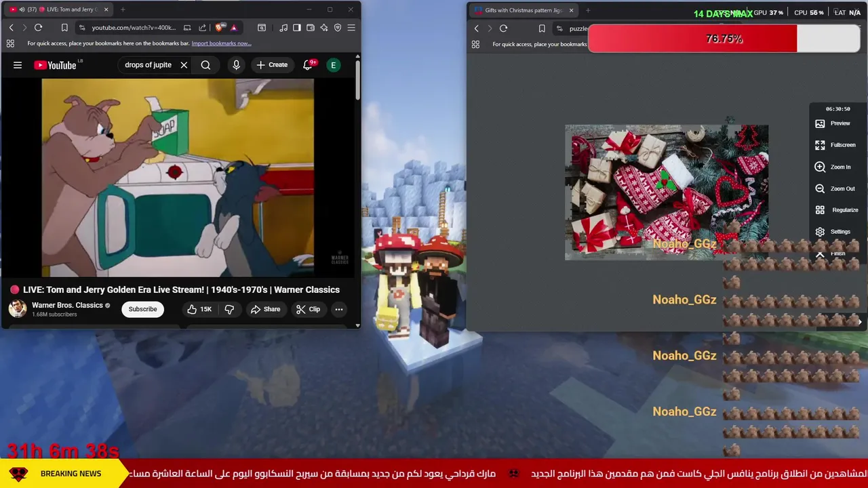
Task: Click the Christmas gifts jigsaw image
Action: [x=667, y=192]
